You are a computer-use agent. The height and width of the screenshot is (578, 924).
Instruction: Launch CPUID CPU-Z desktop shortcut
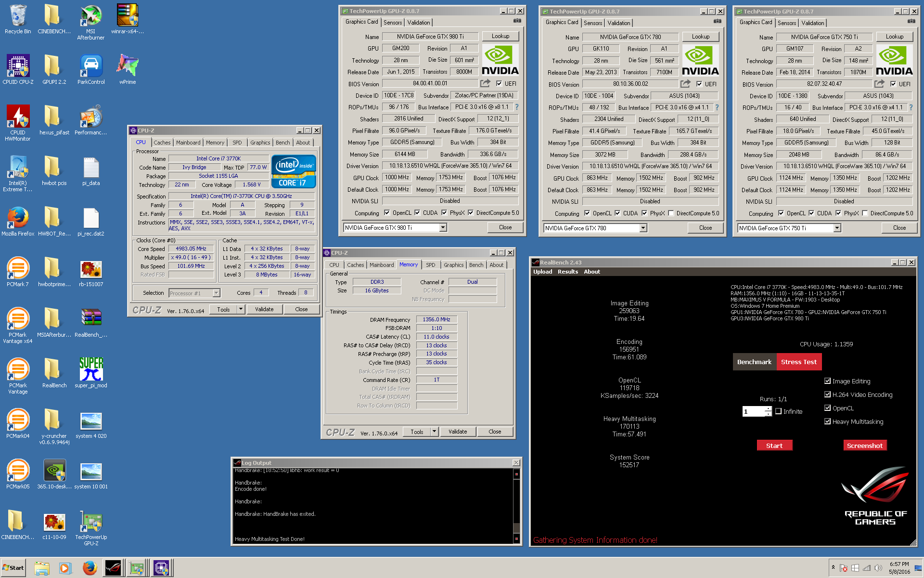[x=18, y=70]
